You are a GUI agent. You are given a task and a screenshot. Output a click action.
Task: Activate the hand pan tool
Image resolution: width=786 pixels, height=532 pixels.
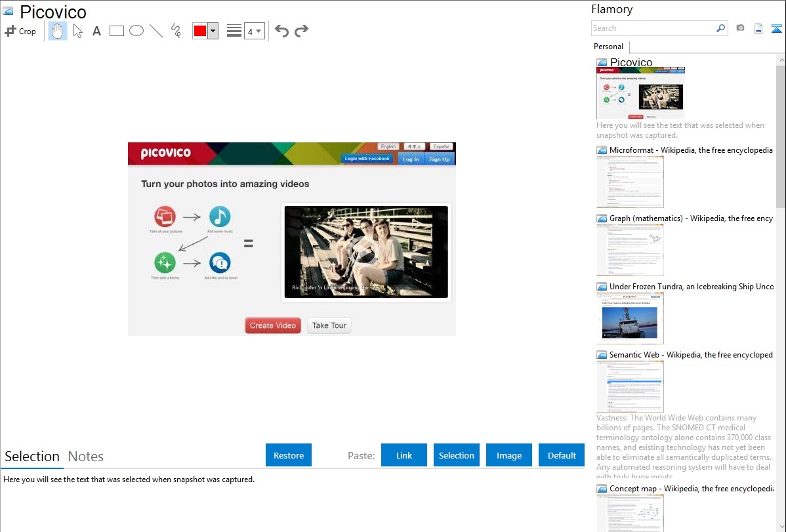57,31
